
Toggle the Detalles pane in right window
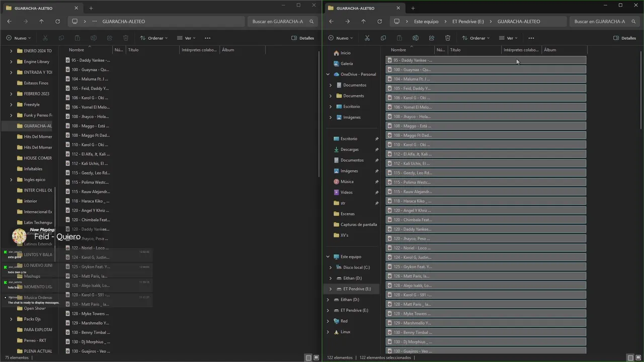[x=624, y=38]
